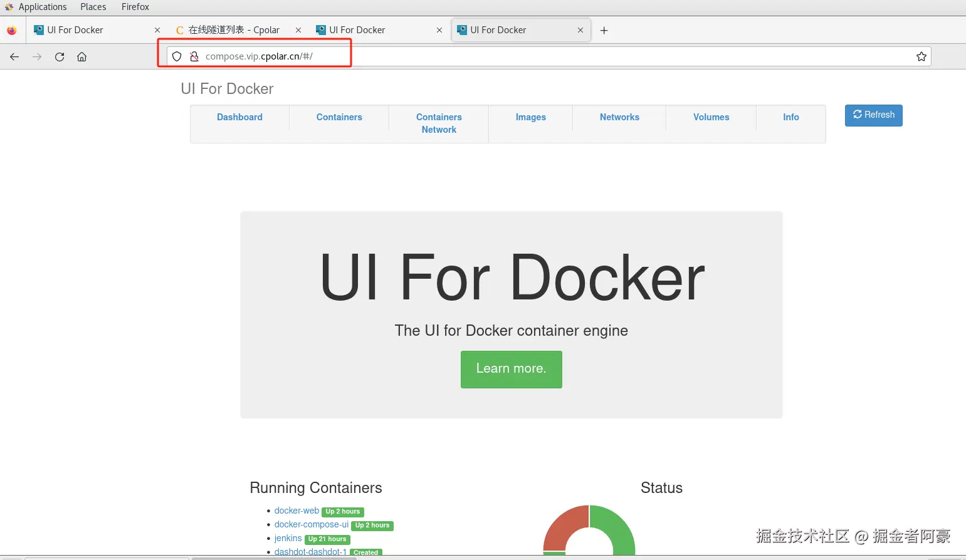Go to the Firefox home page icon
The width and height of the screenshot is (966, 560).
tap(81, 56)
